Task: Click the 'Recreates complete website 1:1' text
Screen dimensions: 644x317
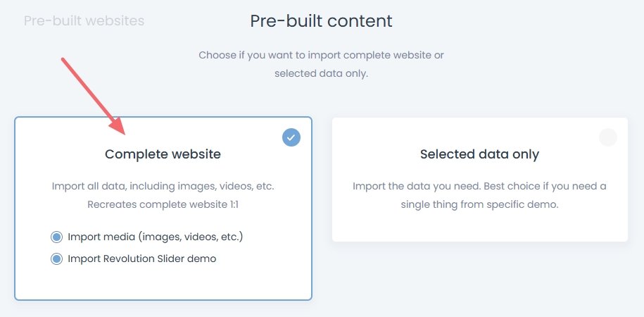Action: click(x=163, y=204)
